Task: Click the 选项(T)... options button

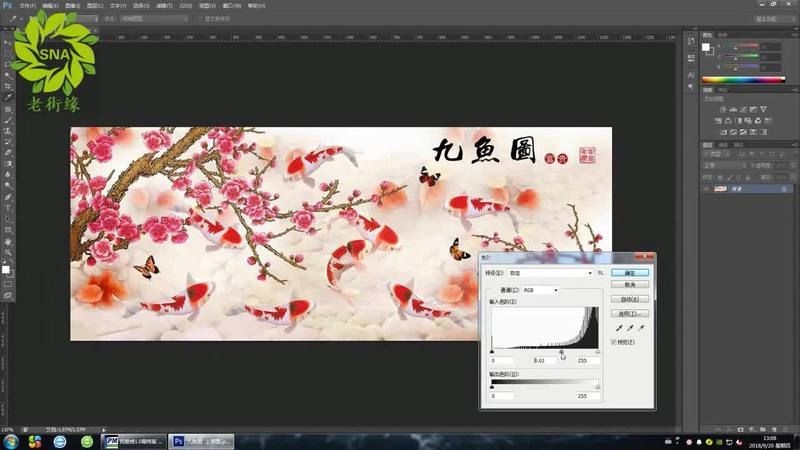Action: point(630,314)
